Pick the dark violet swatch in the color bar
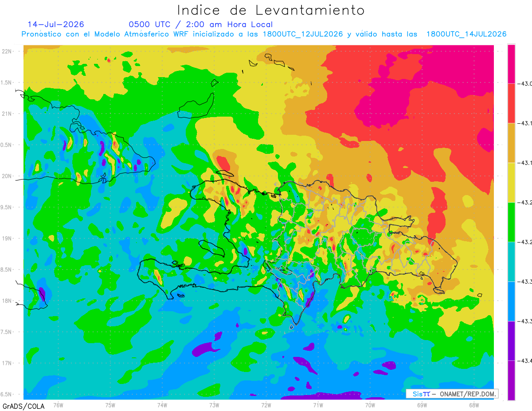Image resolution: width=532 pixels, height=411 pixels. pos(511,341)
